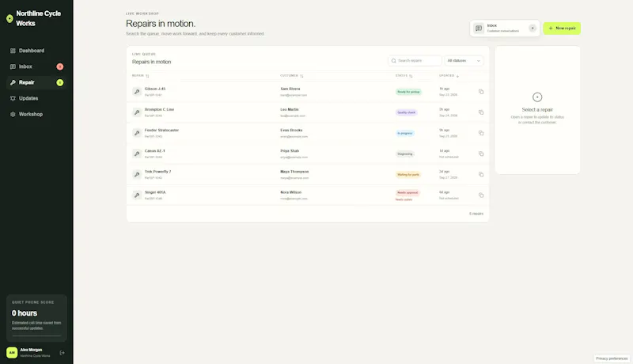
Task: Click the Needs approval status badge
Action: [407, 192]
